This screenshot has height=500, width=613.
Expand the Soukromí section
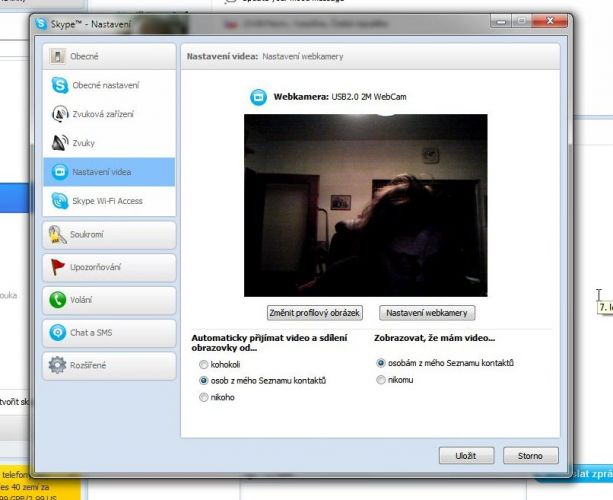coord(109,235)
